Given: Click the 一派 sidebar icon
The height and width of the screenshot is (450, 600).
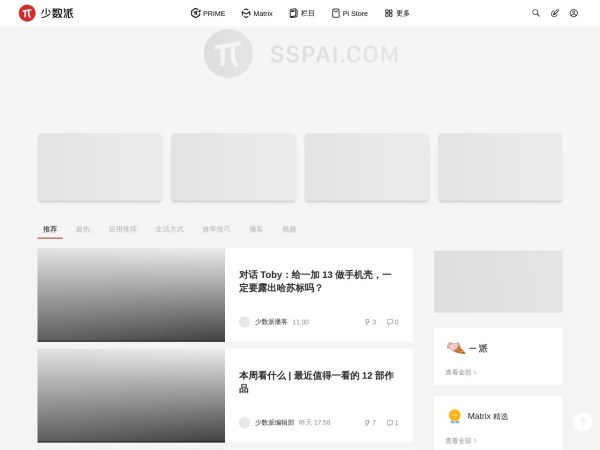Looking at the screenshot, I should [x=455, y=348].
